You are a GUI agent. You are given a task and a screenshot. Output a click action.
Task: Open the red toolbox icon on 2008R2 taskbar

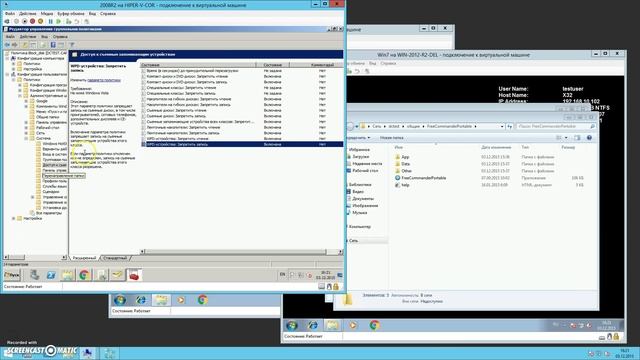coord(134,275)
